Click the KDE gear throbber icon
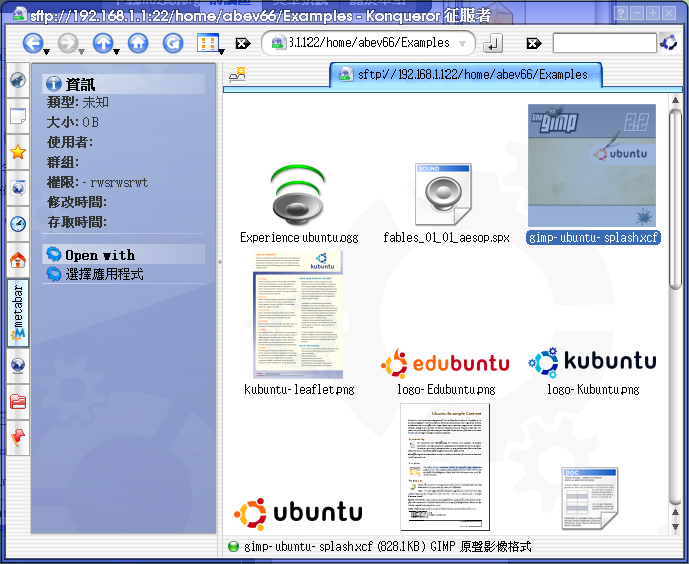This screenshot has height=564, width=689. tap(669, 43)
